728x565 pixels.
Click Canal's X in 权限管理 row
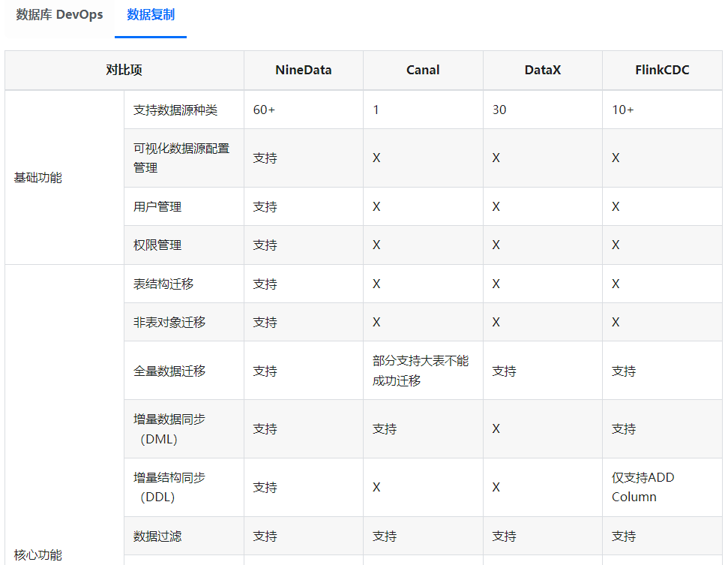tap(376, 245)
